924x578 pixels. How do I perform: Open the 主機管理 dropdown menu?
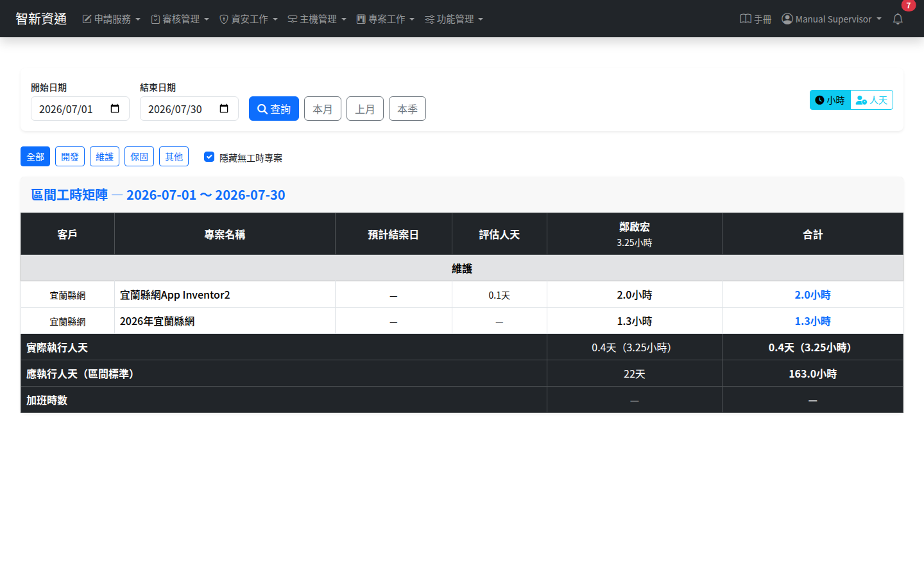tap(317, 19)
